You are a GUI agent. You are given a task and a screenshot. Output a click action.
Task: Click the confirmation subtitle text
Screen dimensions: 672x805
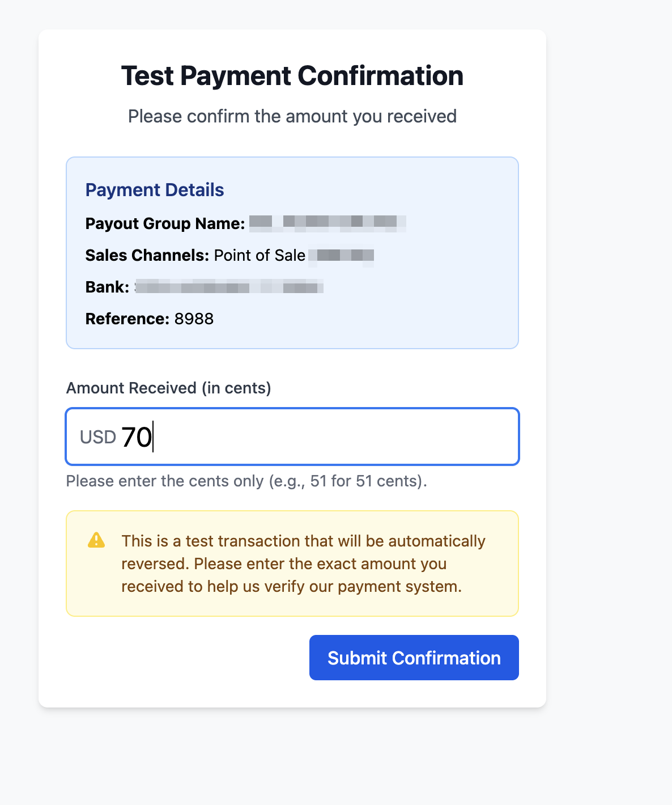[292, 116]
